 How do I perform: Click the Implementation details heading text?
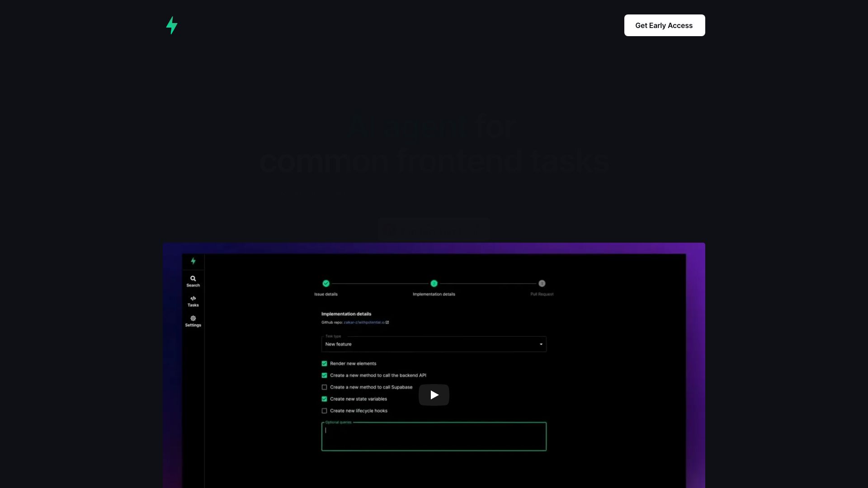(346, 314)
